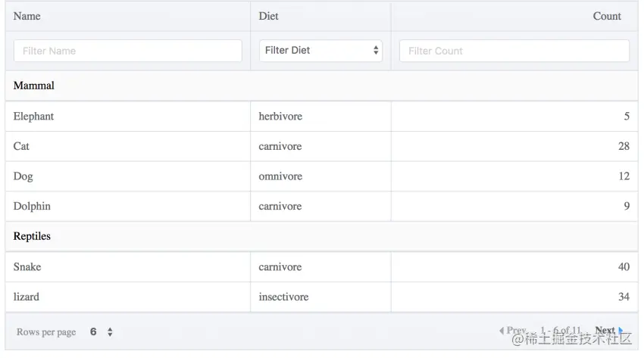The height and width of the screenshot is (358, 644).
Task: Click the Filter Count input field
Action: [514, 51]
